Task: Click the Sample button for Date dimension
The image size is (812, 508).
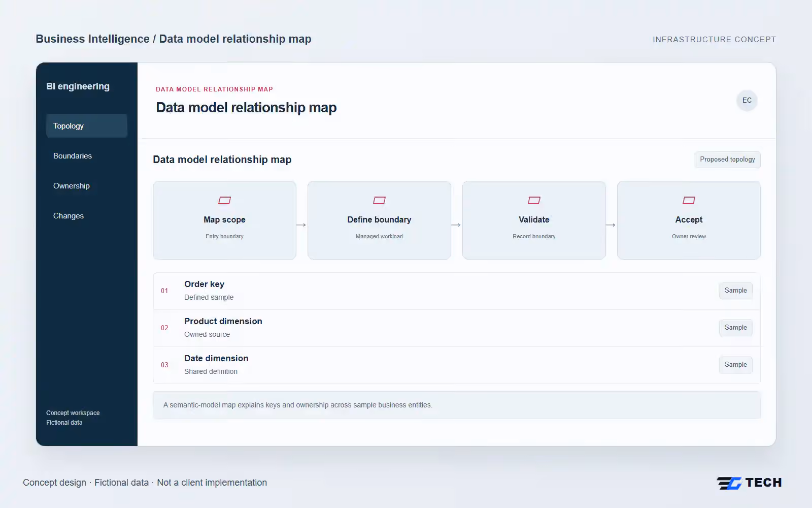Action: pyautogui.click(x=736, y=365)
